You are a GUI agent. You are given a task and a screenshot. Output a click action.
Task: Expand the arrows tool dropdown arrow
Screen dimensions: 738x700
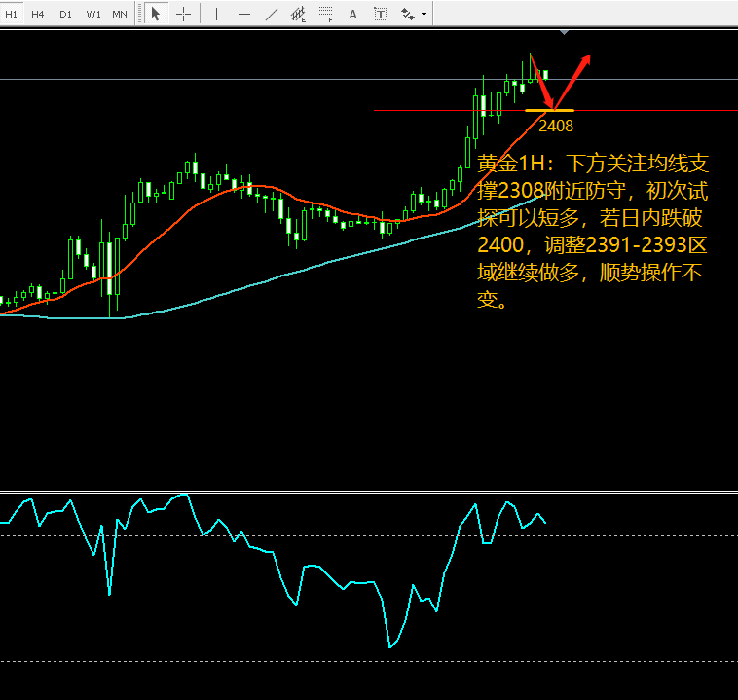pos(424,15)
